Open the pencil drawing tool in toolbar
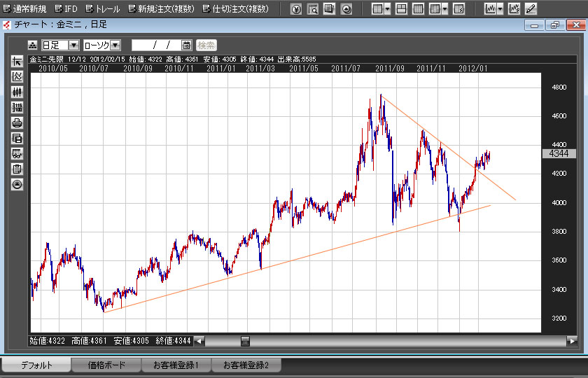 [x=531, y=9]
